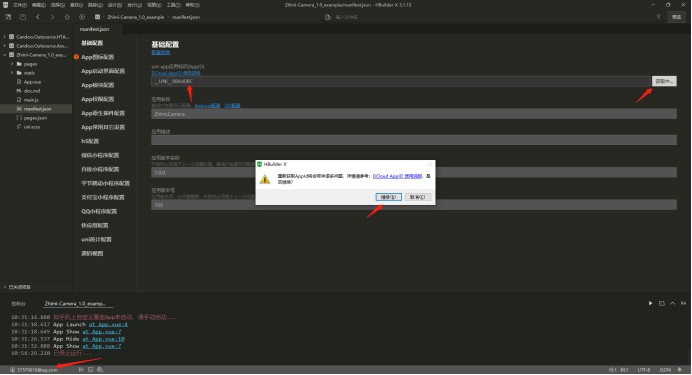692x375 pixels.
Task: Select the manifest.json editor tab
Action: (x=94, y=29)
